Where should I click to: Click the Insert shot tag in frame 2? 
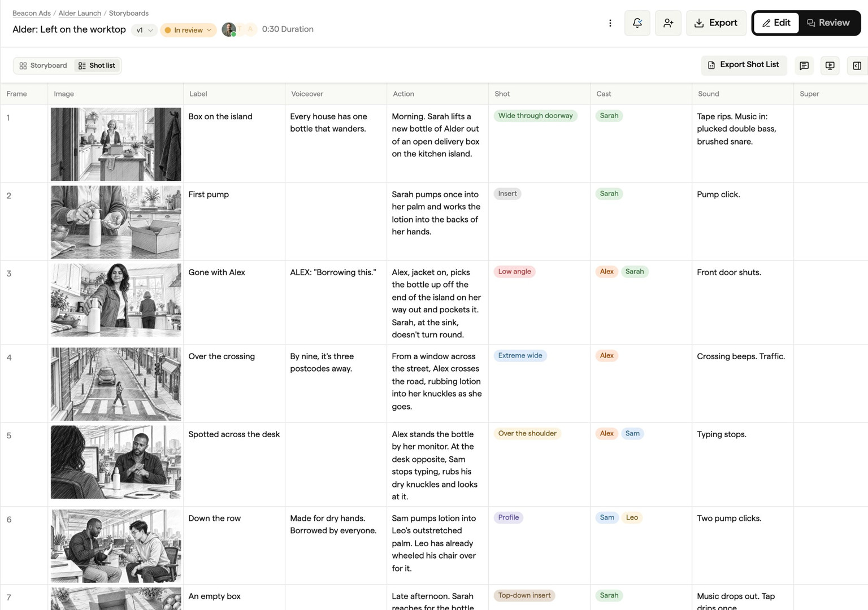click(507, 194)
